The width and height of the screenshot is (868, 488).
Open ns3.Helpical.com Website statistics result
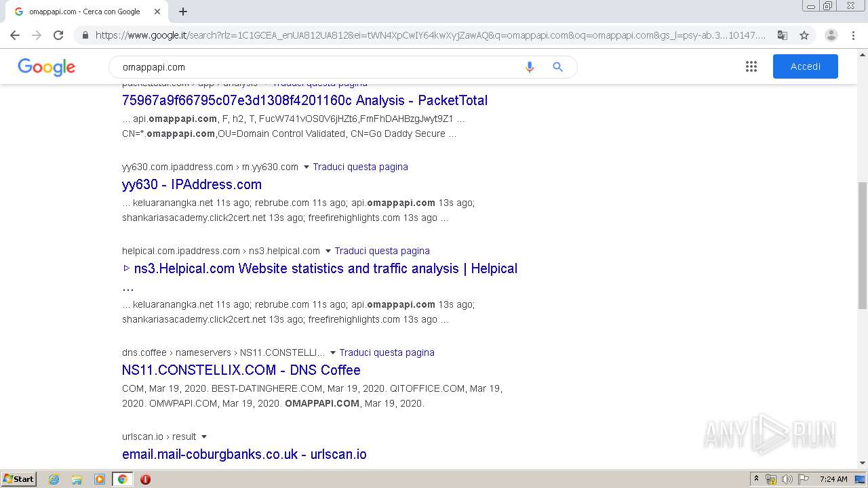pos(319,268)
